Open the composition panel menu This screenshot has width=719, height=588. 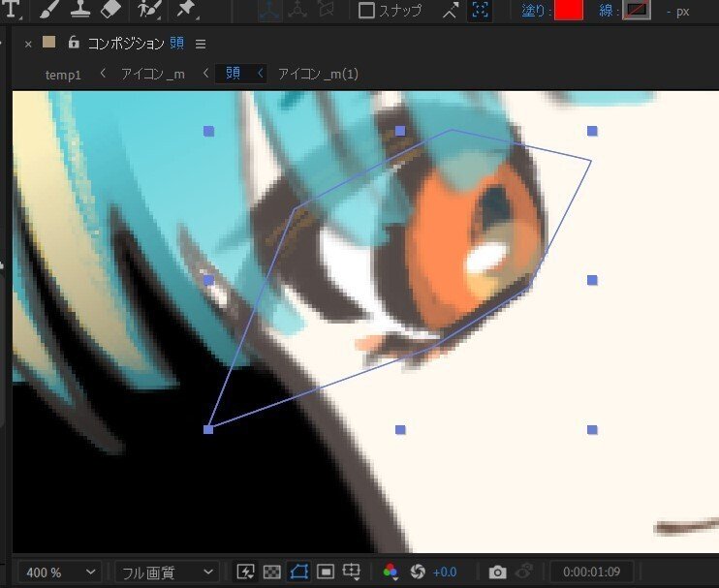201,44
